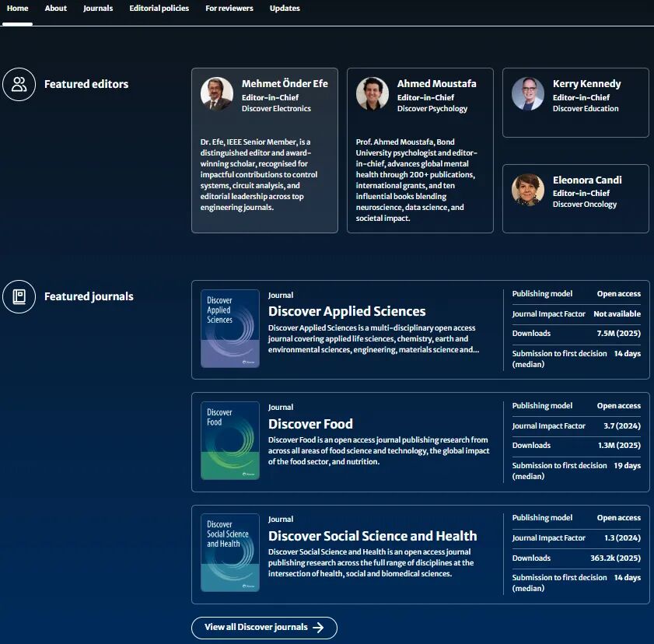This screenshot has width=654, height=644.
Task: Click the 1.3M (2025) downloads value
Action: 619,446
